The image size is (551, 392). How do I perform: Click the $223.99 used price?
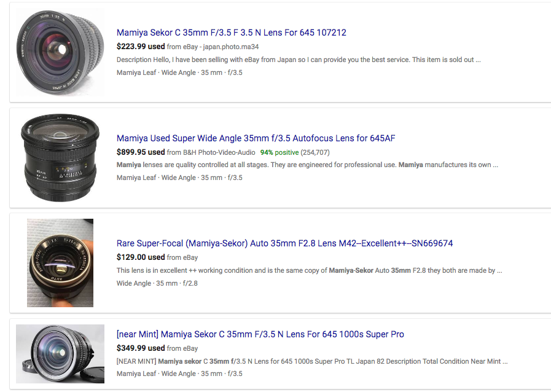coord(141,47)
